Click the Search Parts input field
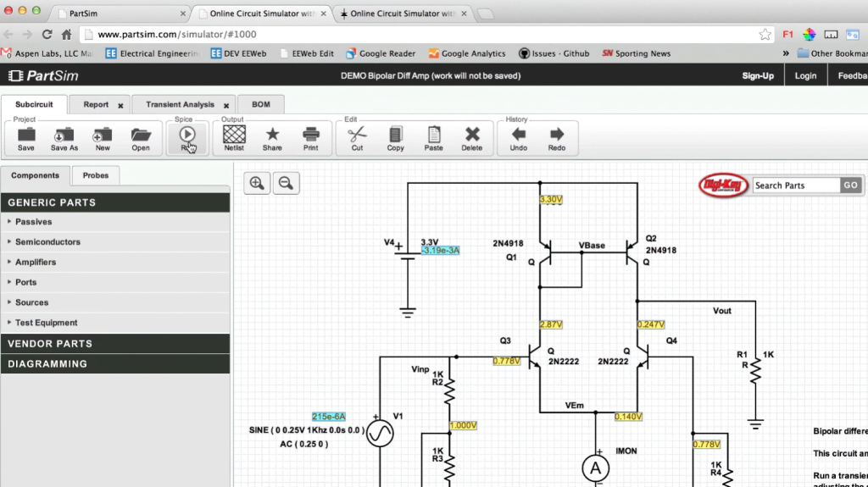This screenshot has height=487, width=868. click(x=795, y=185)
